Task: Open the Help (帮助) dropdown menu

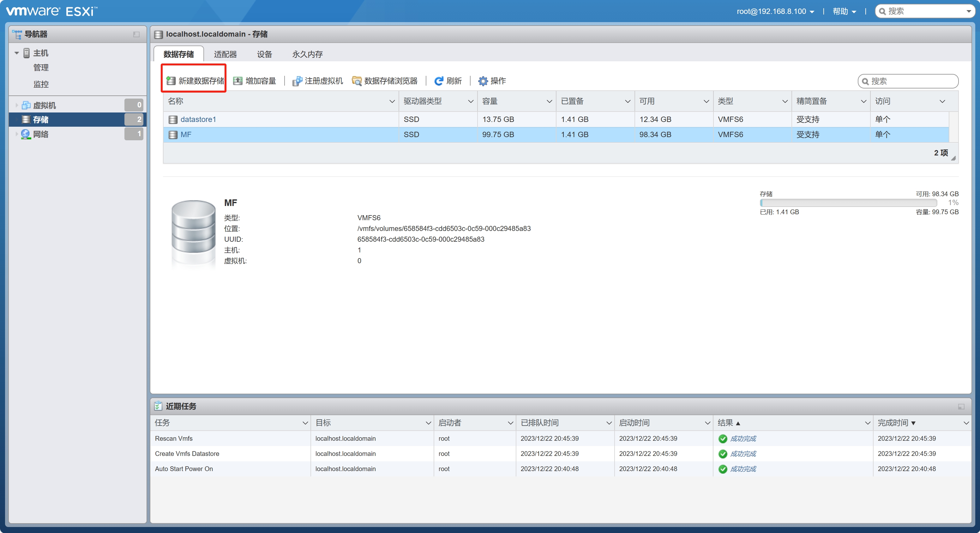Action: click(x=844, y=11)
